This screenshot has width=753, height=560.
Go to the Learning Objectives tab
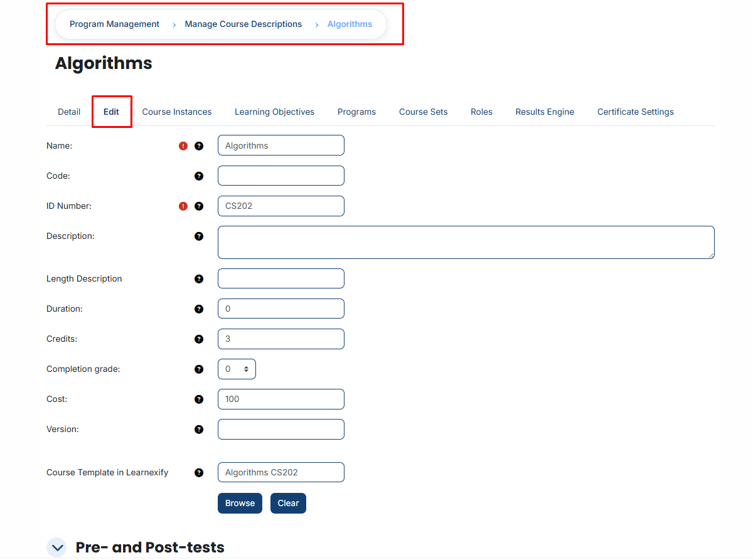[x=274, y=112]
